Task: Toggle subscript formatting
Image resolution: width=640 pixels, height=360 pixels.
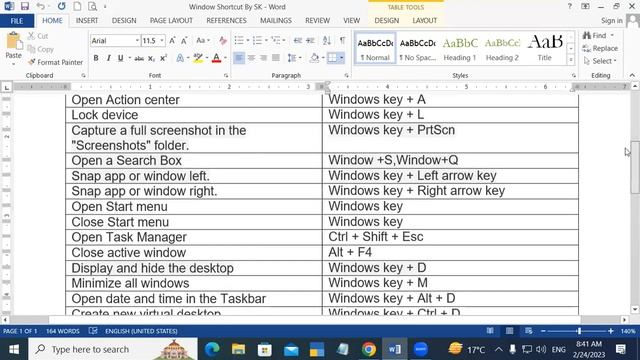Action: point(151,58)
